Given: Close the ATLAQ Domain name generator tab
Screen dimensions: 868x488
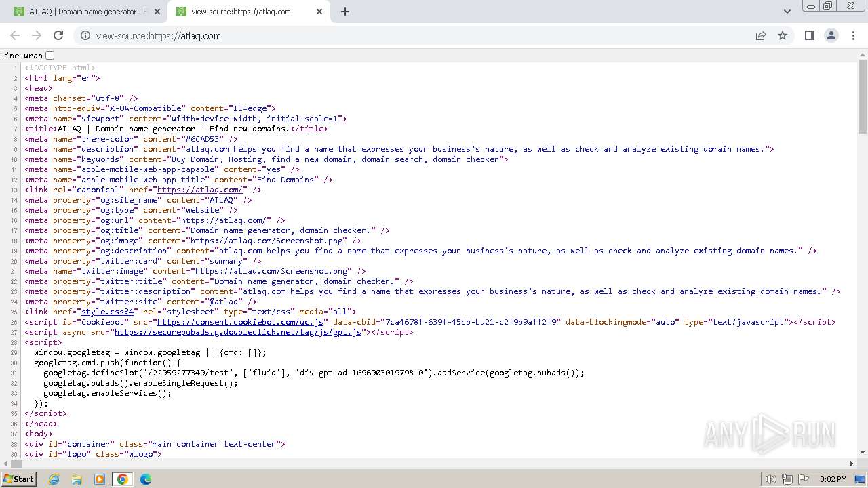Looking at the screenshot, I should pyautogui.click(x=157, y=12).
